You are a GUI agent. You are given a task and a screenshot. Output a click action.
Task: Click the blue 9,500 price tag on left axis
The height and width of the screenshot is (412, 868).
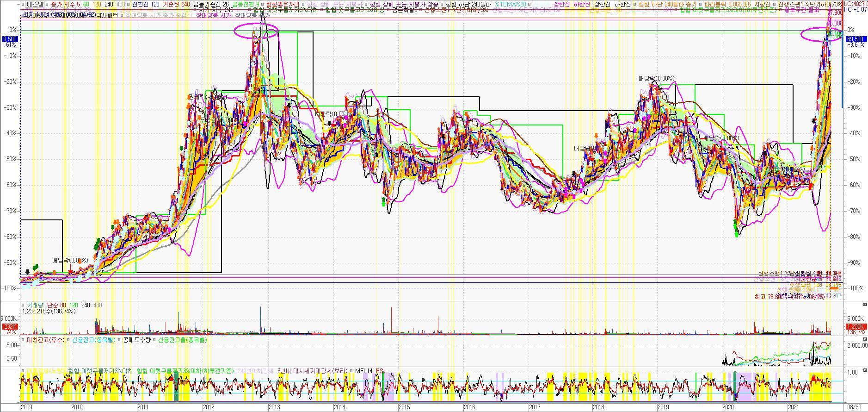(x=10, y=39)
